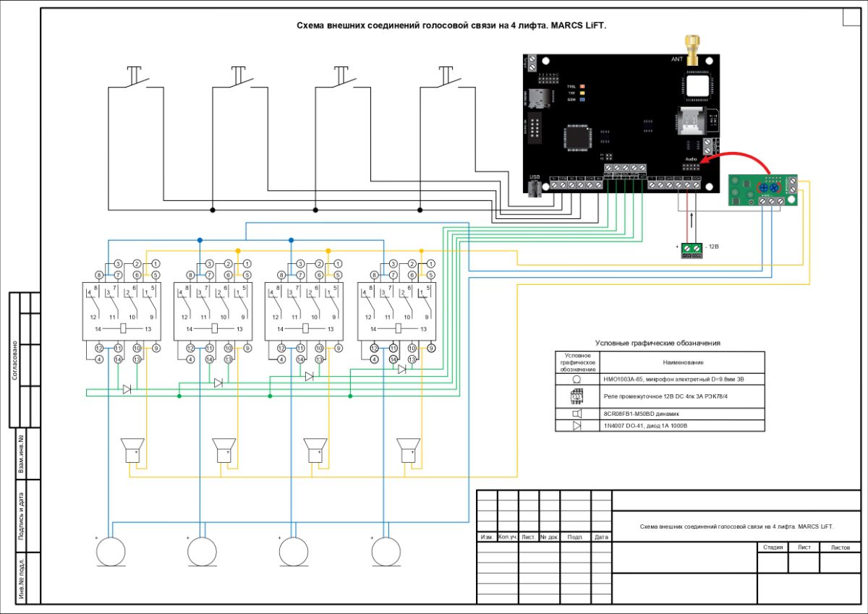
Task: Click the diagram title at the top
Action: [451, 25]
